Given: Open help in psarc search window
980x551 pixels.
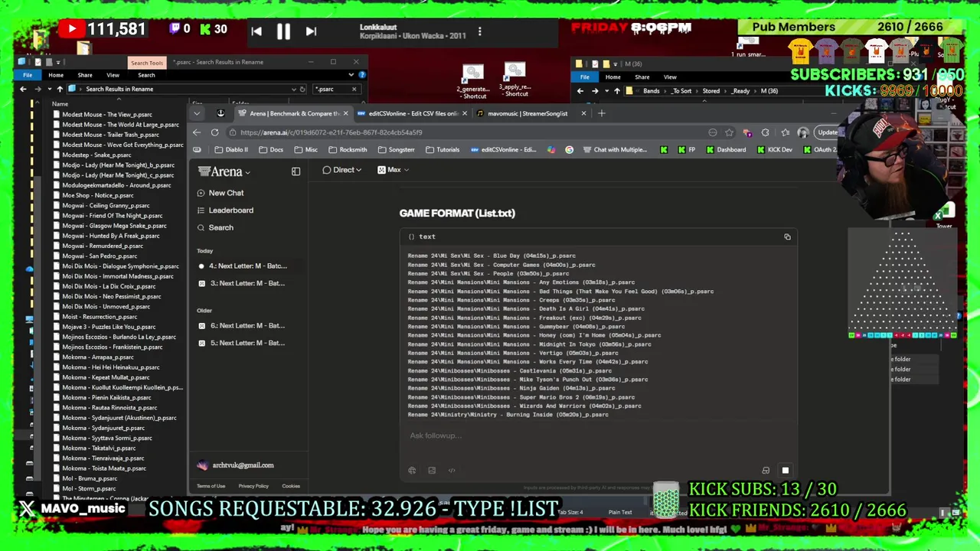Looking at the screenshot, I should [x=362, y=75].
